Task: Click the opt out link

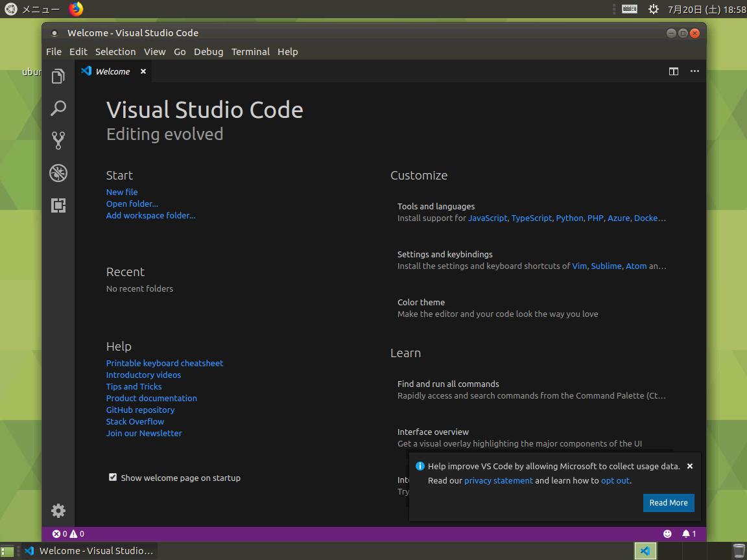Action: pyautogui.click(x=615, y=481)
